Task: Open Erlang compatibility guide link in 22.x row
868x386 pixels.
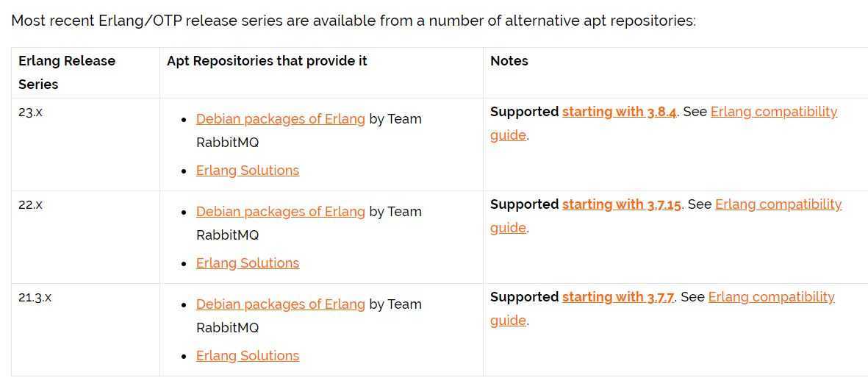Action: pos(778,204)
